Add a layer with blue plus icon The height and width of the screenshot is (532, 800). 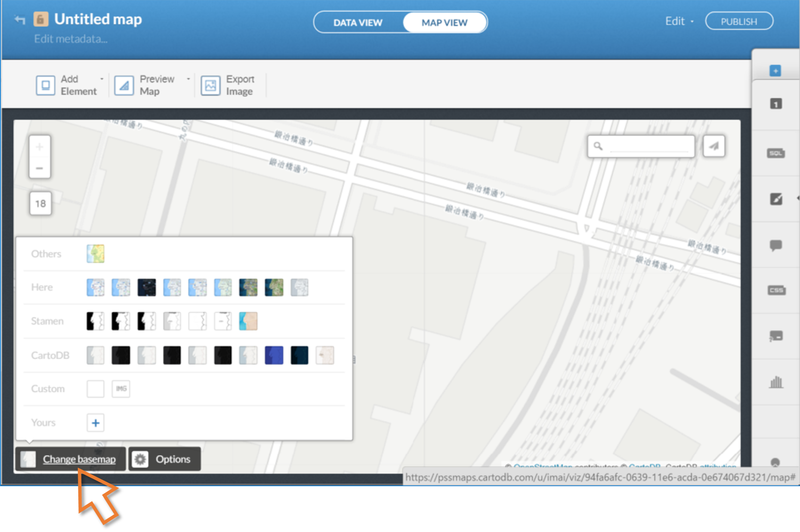[775, 71]
